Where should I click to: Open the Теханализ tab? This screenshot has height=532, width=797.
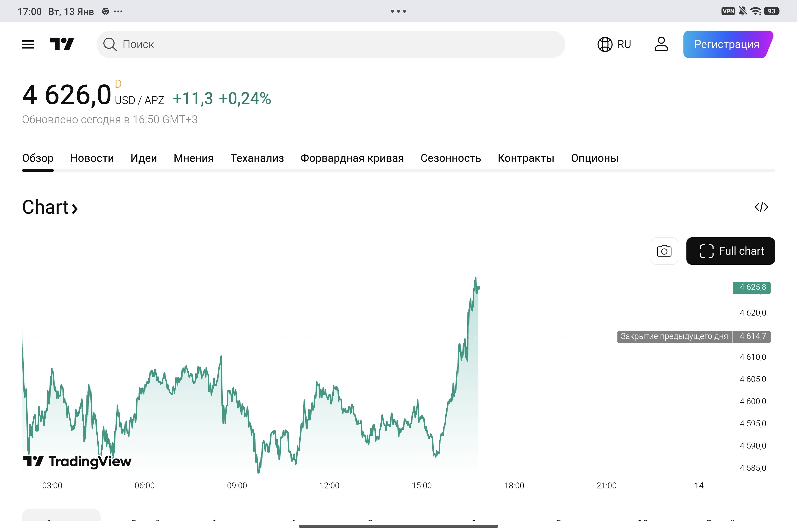click(257, 158)
